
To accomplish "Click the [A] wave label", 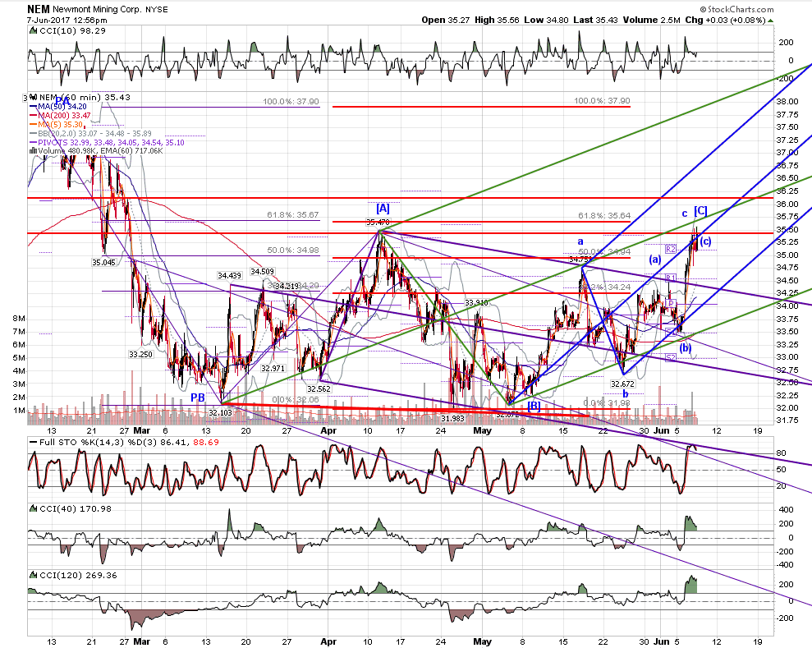I will click(383, 209).
